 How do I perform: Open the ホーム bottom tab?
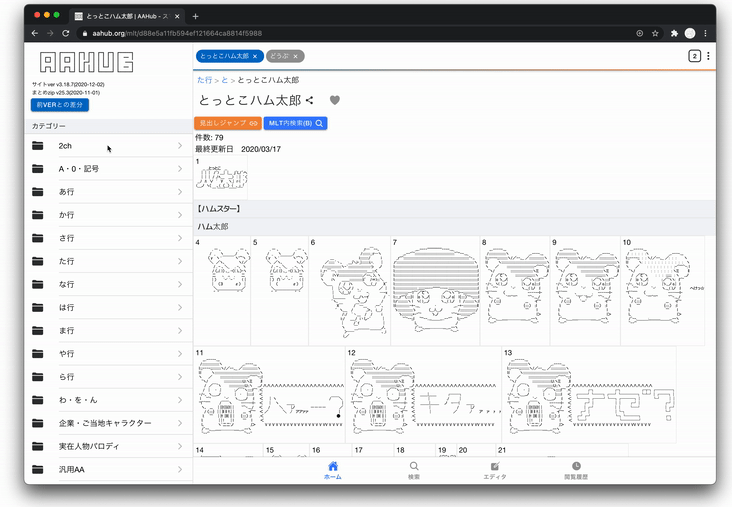coord(333,470)
